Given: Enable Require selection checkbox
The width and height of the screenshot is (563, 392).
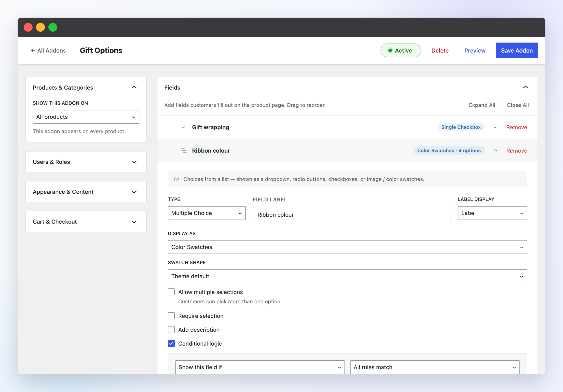Looking at the screenshot, I should tap(171, 316).
